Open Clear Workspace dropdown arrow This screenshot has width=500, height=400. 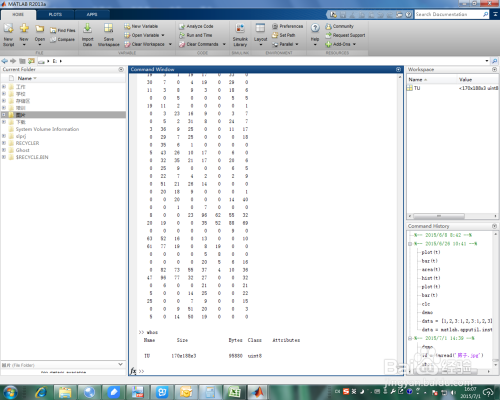coord(170,44)
